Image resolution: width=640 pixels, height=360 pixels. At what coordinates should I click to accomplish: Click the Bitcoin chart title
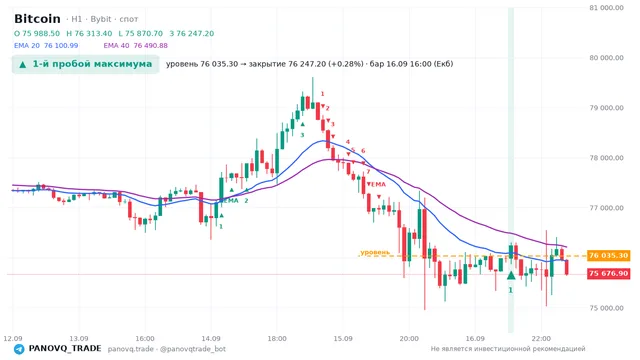37,19
